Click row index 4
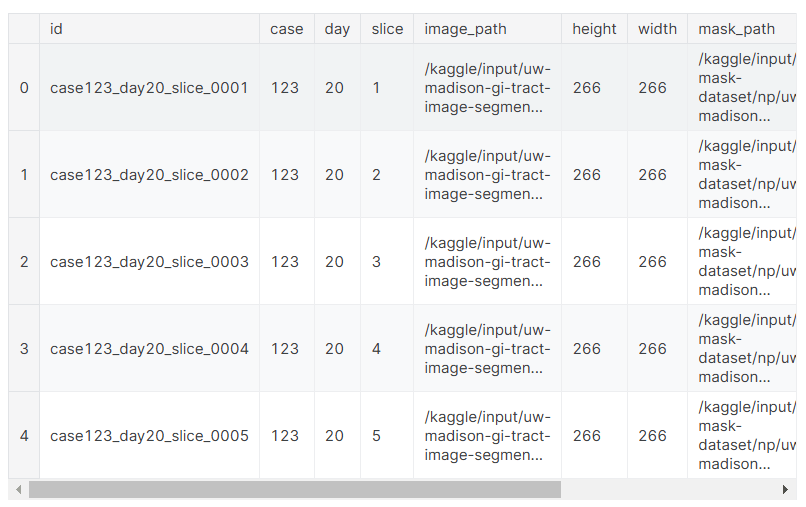Viewport: 806px width, 507px height. tap(24, 436)
